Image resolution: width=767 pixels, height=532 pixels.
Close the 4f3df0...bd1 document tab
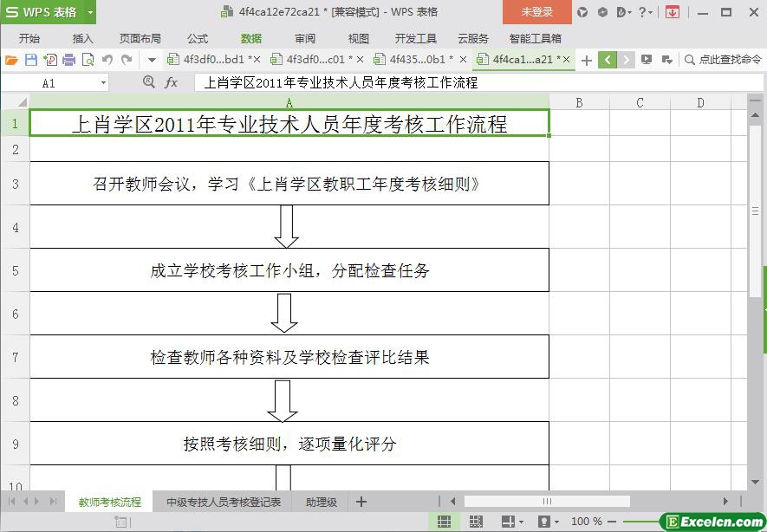(257, 60)
